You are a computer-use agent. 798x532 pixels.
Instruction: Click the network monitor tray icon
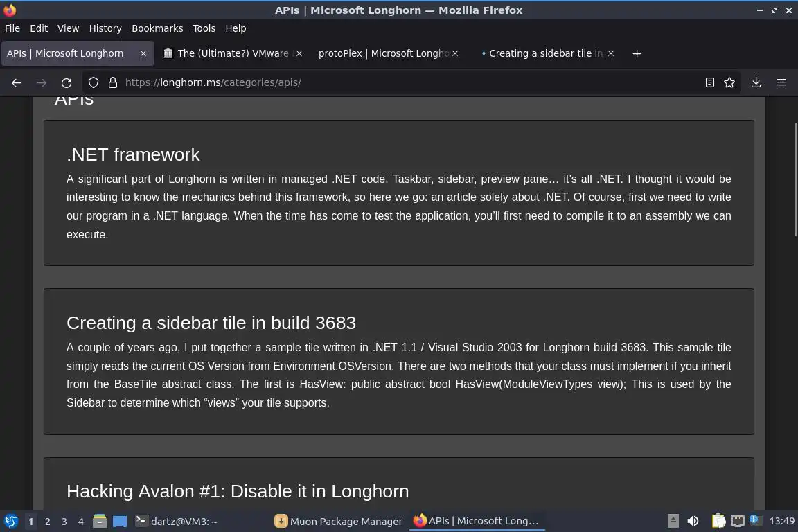point(738,521)
